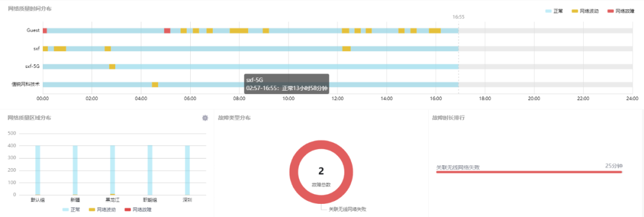Hide 网络故障 series under region bar chart

click(137, 210)
